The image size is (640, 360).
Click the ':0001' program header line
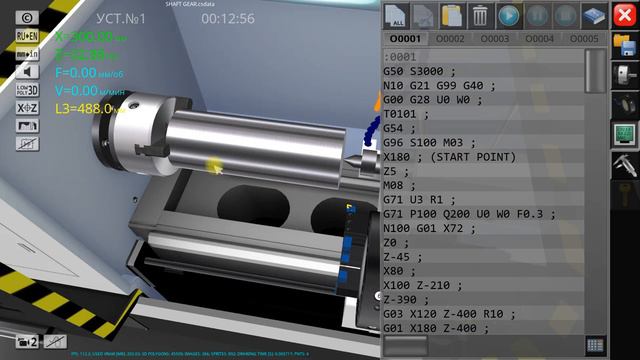[x=484, y=57]
